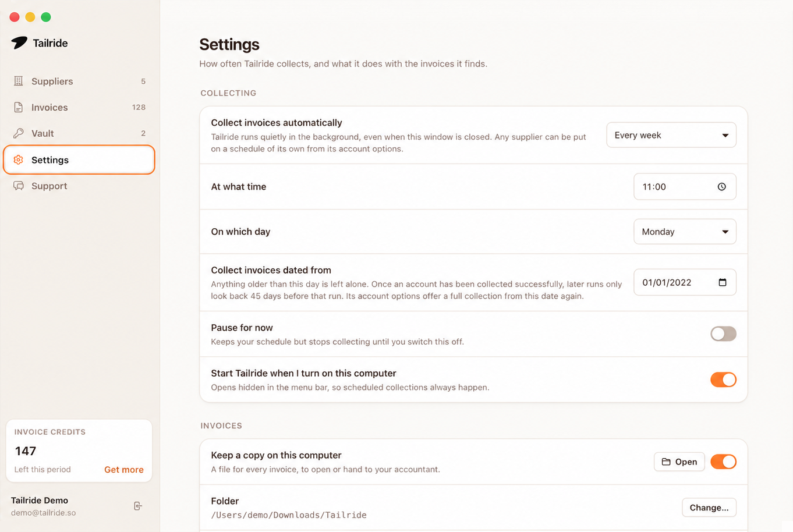The height and width of the screenshot is (532, 793).
Task: Click the calendar icon in date field
Action: point(723,282)
